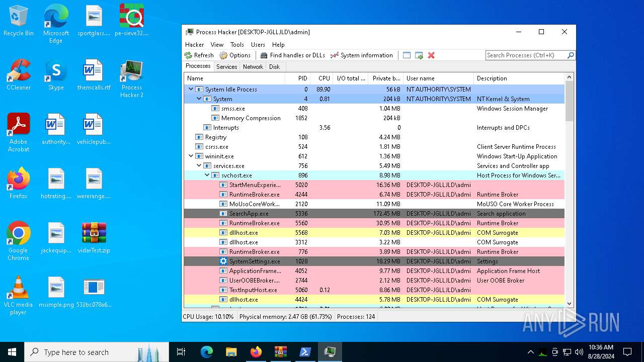The height and width of the screenshot is (362, 644).
Task: Switch to the Network tab
Action: (x=253, y=66)
